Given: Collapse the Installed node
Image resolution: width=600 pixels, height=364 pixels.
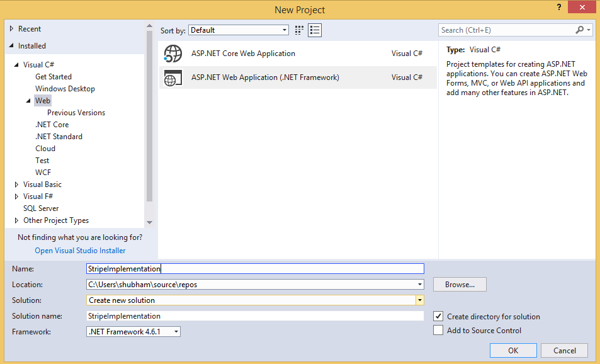Looking at the screenshot, I should [11, 45].
